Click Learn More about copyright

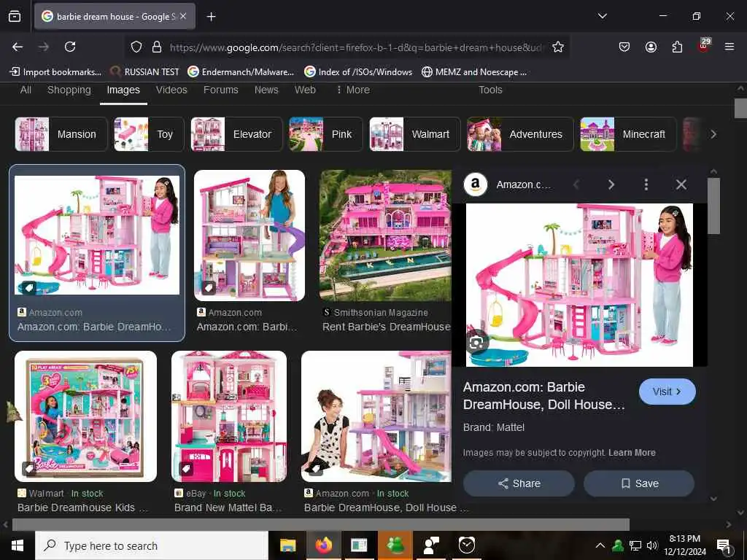pos(632,453)
